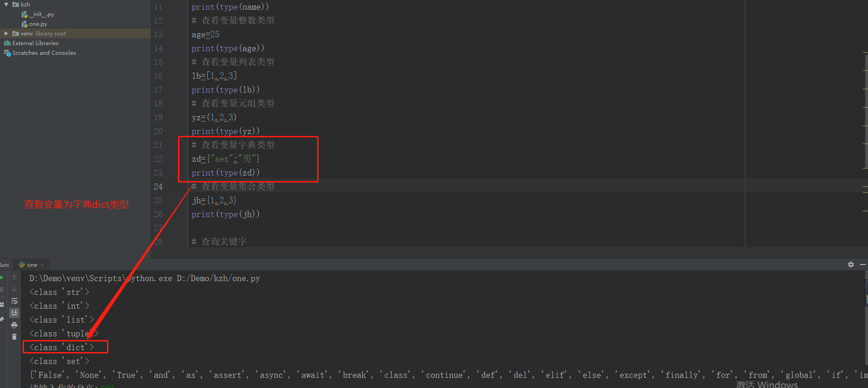Click the up navigation arrow in run panel
The height and width of the screenshot is (388, 868).
tap(14, 277)
